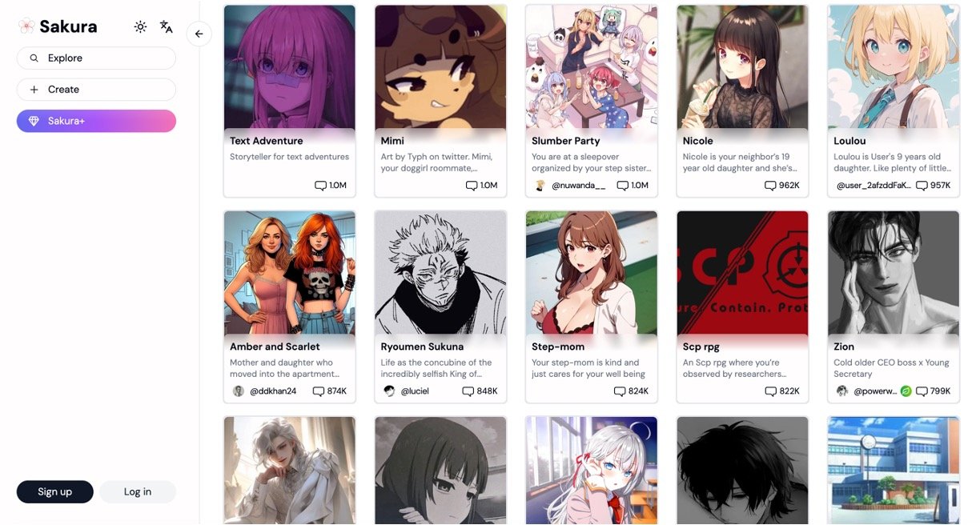Viewport: 980px width, 525px height.
Task: Click the @ddkhan24 creator avatar
Action: coord(239,391)
